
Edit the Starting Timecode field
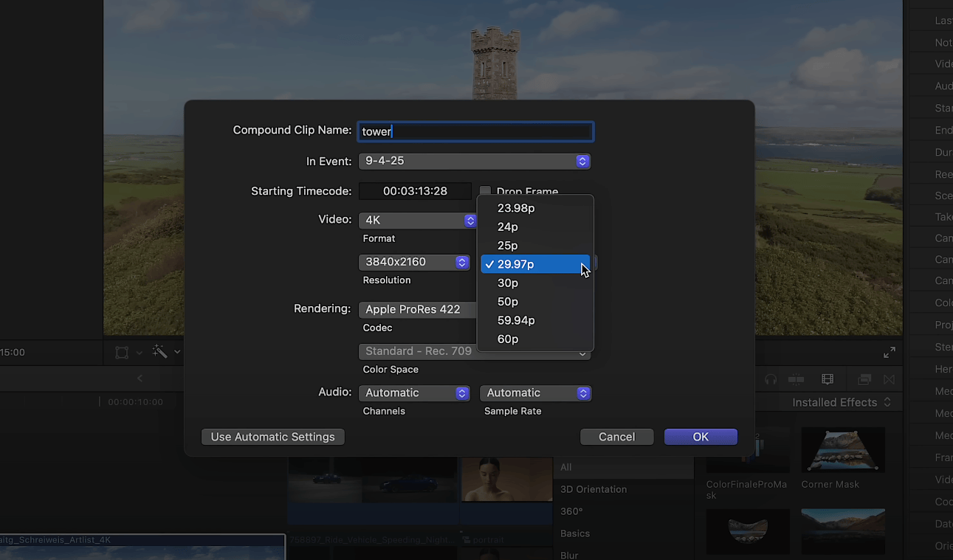[x=415, y=191]
